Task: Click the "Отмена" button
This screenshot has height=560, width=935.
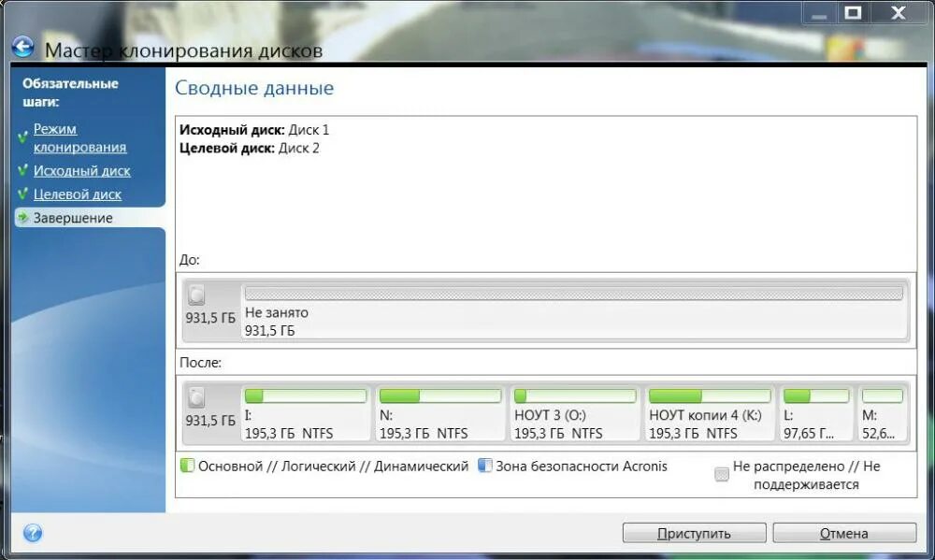Action: [843, 533]
